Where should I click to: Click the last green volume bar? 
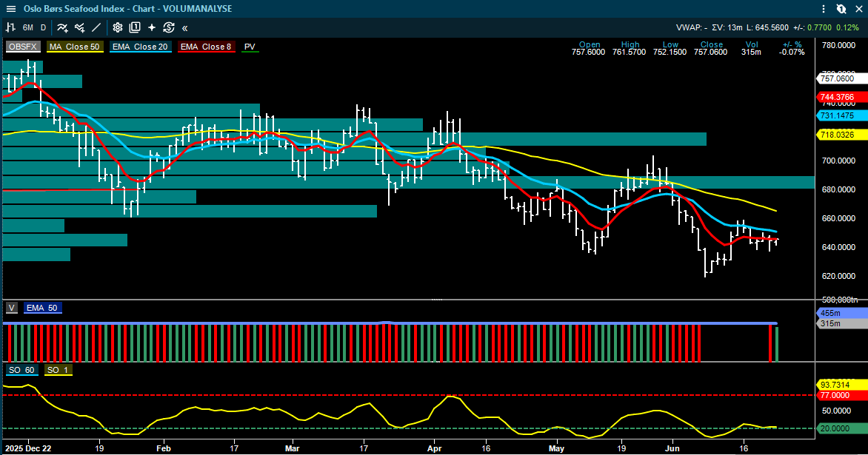(x=777, y=345)
